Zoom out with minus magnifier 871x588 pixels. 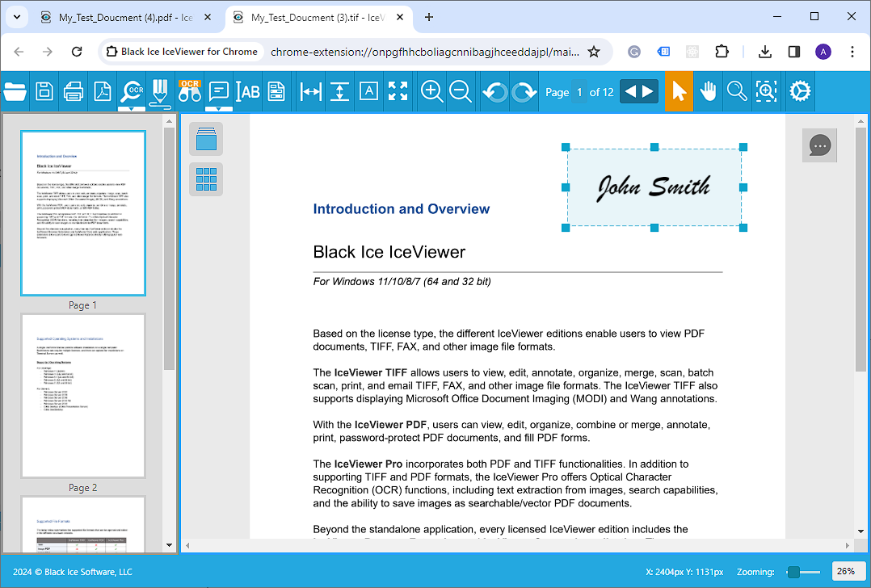point(461,91)
